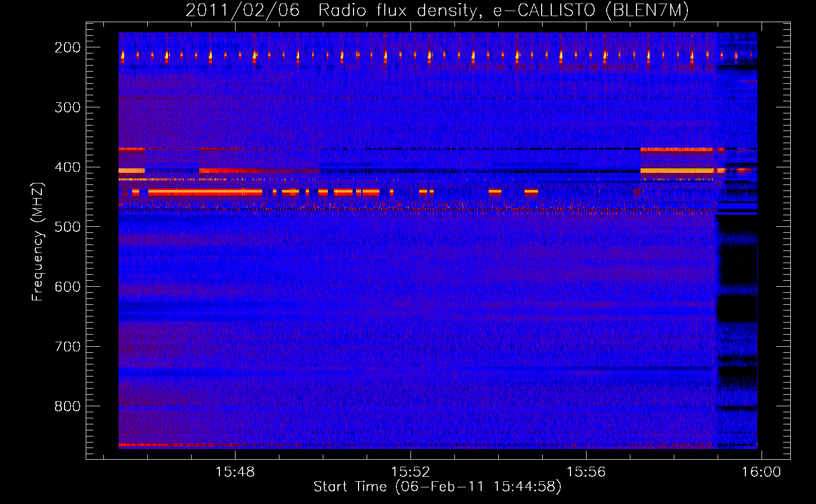Click the 15:56 time tick label
The image size is (816, 504).
586,472
